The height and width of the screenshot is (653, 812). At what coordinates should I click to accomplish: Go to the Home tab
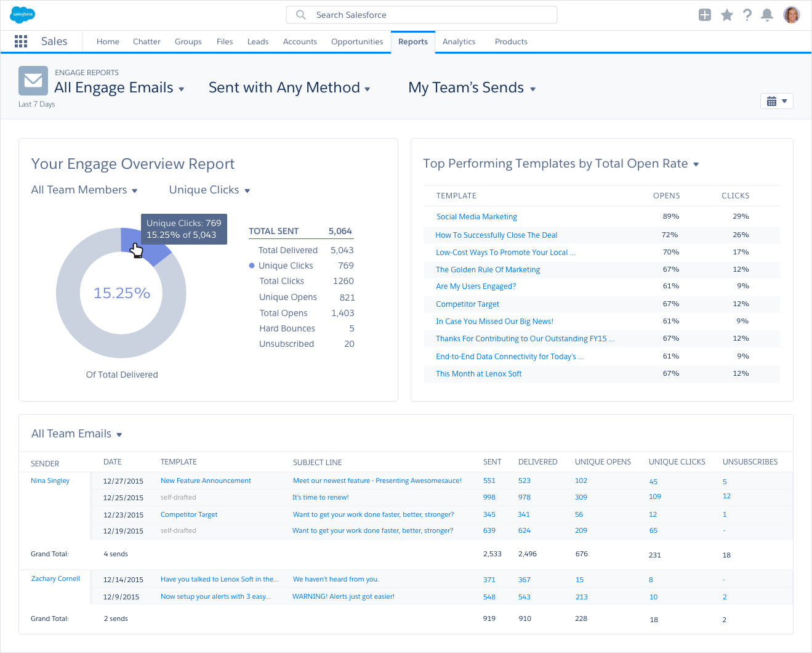[x=108, y=42]
